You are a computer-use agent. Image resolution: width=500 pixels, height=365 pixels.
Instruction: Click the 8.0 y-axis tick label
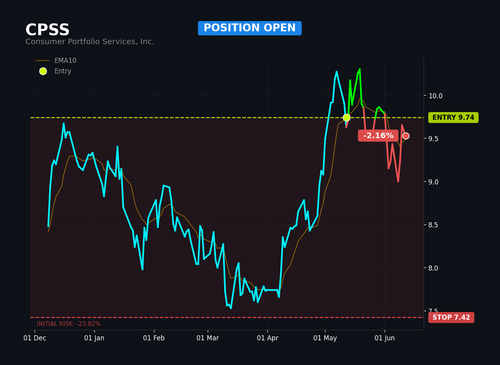pos(433,268)
